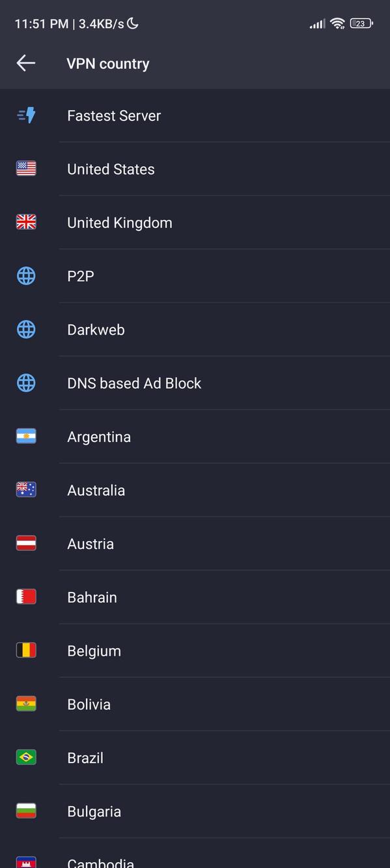Tap the Wi-Fi status bar icon
The image size is (390, 868).
pos(337,23)
